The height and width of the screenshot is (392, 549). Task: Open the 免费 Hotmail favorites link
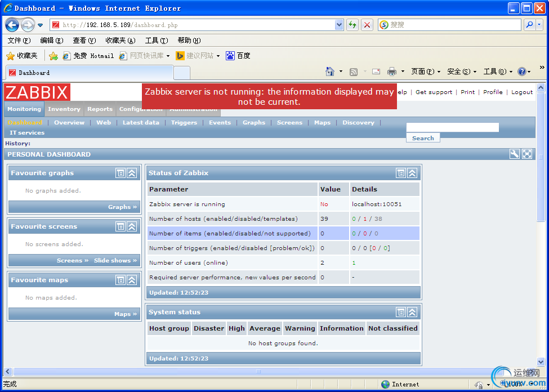88,56
